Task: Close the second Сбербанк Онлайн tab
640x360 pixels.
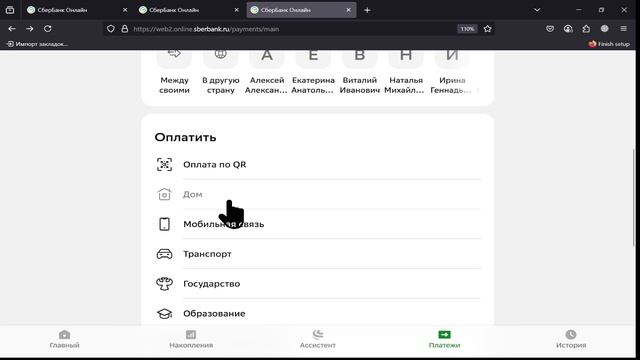Action: tap(236, 10)
